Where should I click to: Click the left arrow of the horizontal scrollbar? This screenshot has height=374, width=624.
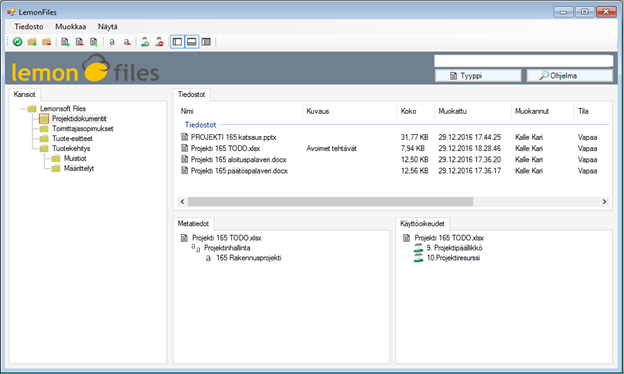[x=182, y=202]
